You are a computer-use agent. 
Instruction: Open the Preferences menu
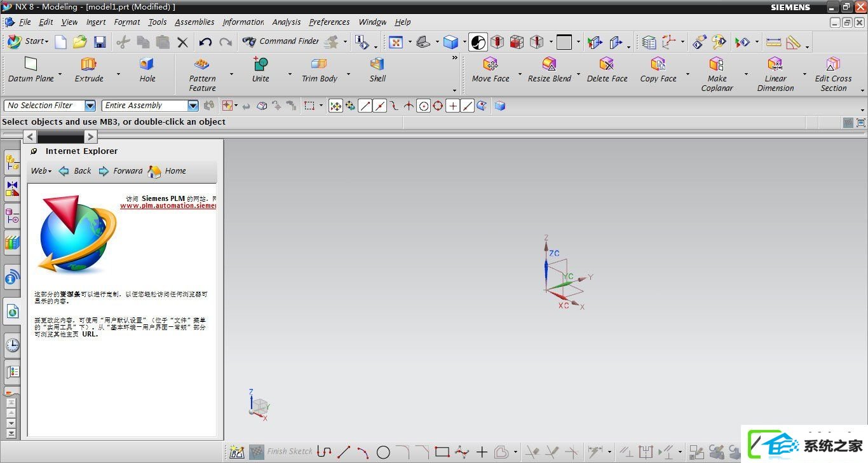pyautogui.click(x=329, y=22)
